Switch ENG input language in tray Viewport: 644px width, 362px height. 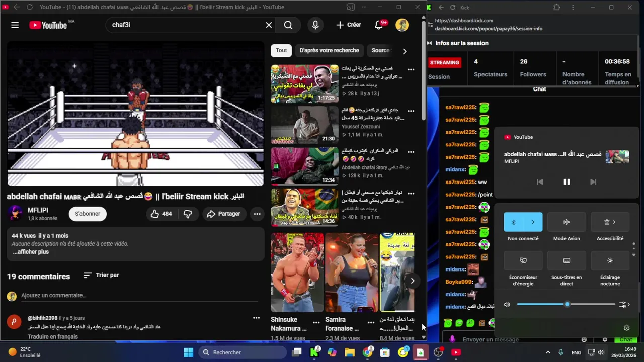point(576,353)
